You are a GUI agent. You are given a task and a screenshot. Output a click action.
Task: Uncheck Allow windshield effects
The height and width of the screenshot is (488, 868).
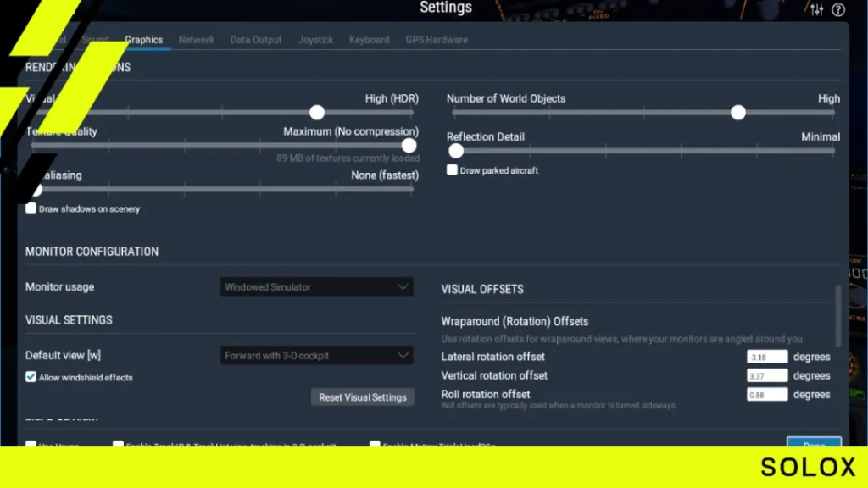[x=31, y=377]
